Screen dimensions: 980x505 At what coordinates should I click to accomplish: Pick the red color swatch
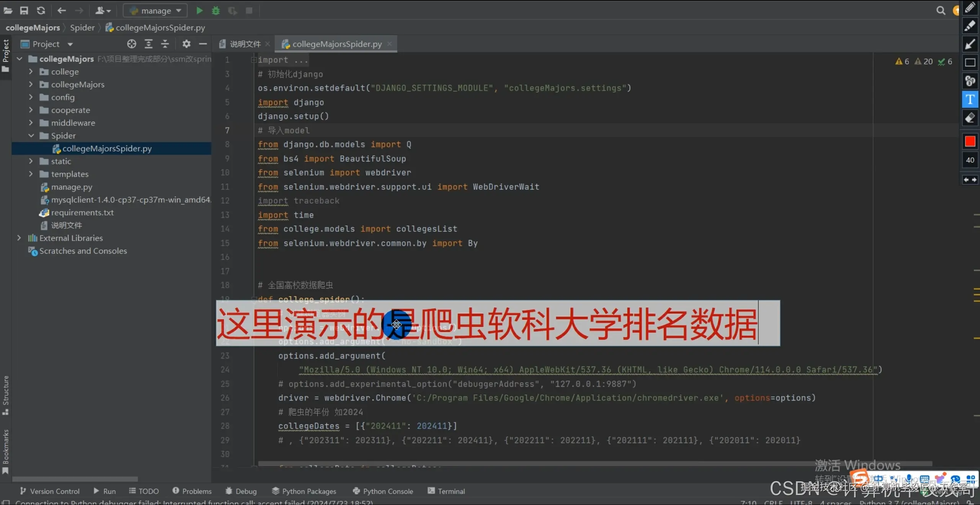[x=970, y=142]
